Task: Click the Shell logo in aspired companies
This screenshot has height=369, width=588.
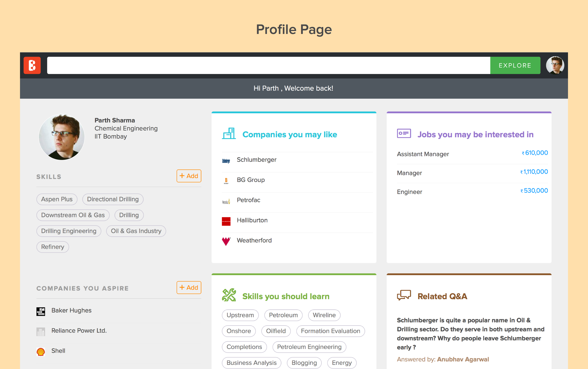Action: coord(41,352)
